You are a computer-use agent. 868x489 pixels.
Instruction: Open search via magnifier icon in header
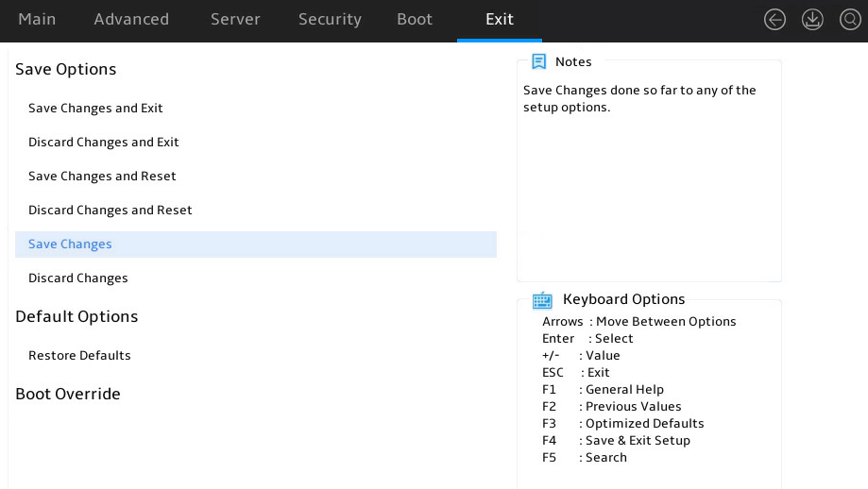(x=850, y=20)
